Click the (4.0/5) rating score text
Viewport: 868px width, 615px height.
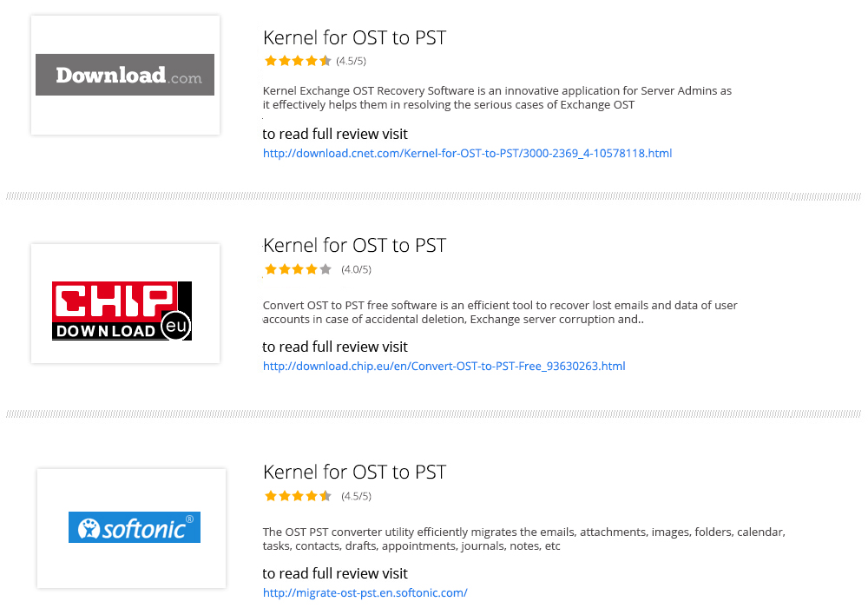(x=356, y=269)
